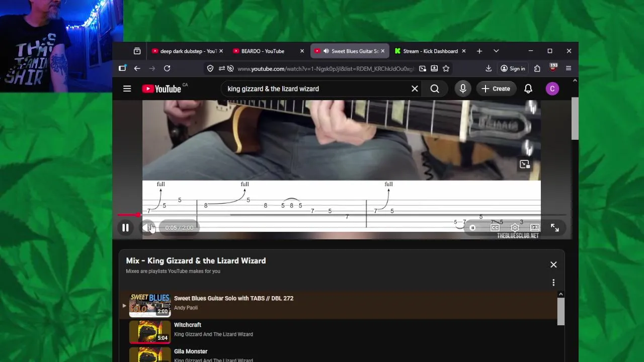The width and height of the screenshot is (644, 362).
Task: Open the account avatar menu "C"
Action: [552, 88]
